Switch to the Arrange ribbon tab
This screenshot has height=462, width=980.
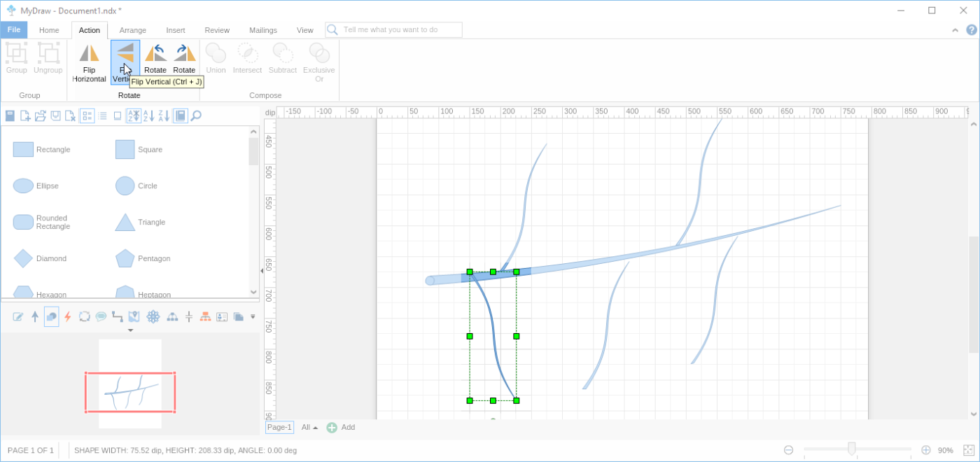tap(132, 30)
